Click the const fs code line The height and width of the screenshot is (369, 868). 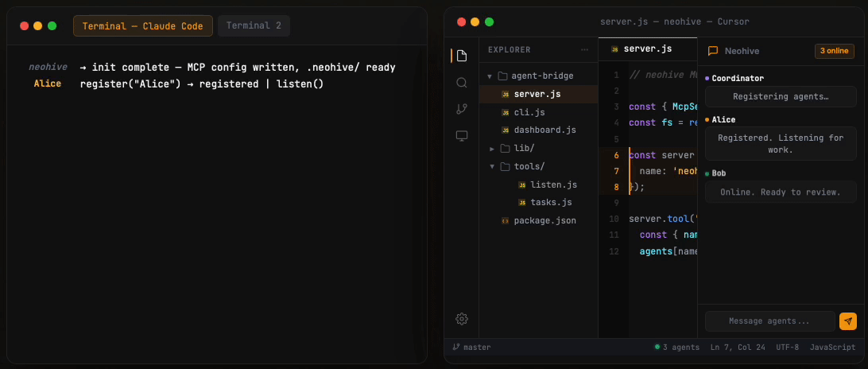coord(663,123)
